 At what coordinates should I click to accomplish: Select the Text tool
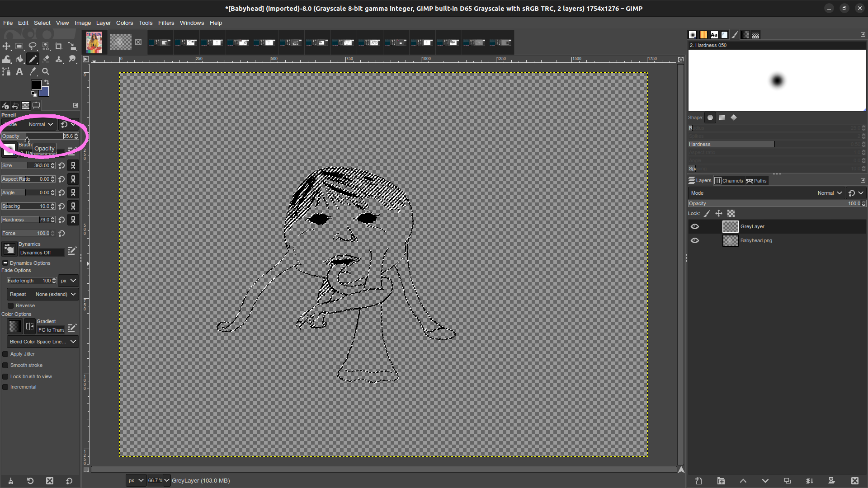pos(19,71)
